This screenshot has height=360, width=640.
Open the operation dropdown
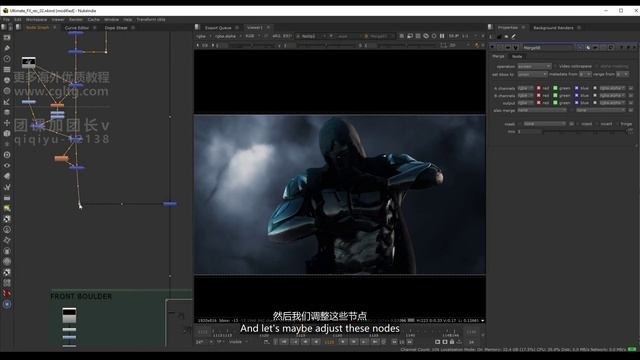coord(534,66)
